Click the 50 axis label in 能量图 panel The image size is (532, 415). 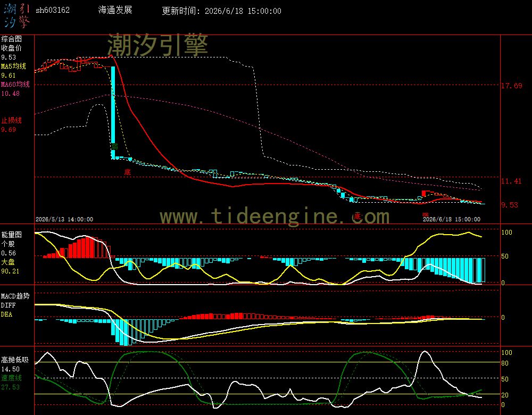point(505,256)
